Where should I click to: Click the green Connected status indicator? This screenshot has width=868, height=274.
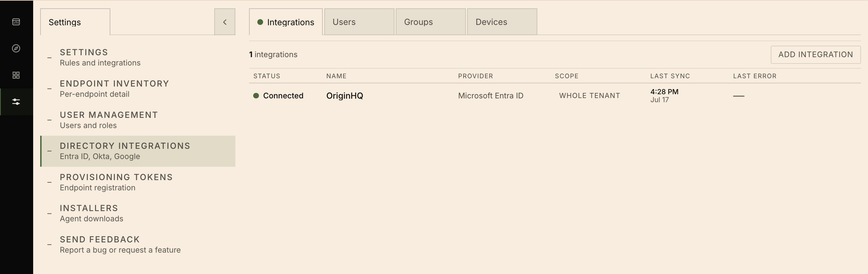coord(256,96)
